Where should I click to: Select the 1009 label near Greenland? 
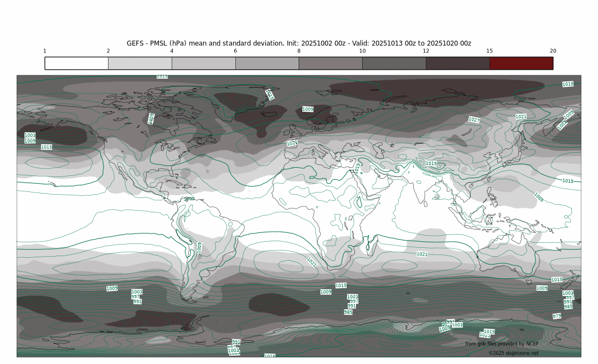(308, 110)
